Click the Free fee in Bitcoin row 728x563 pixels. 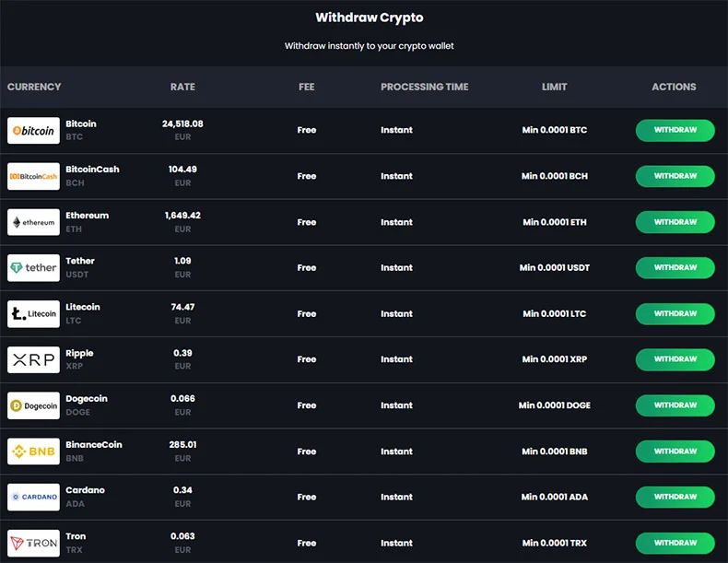[x=307, y=130]
